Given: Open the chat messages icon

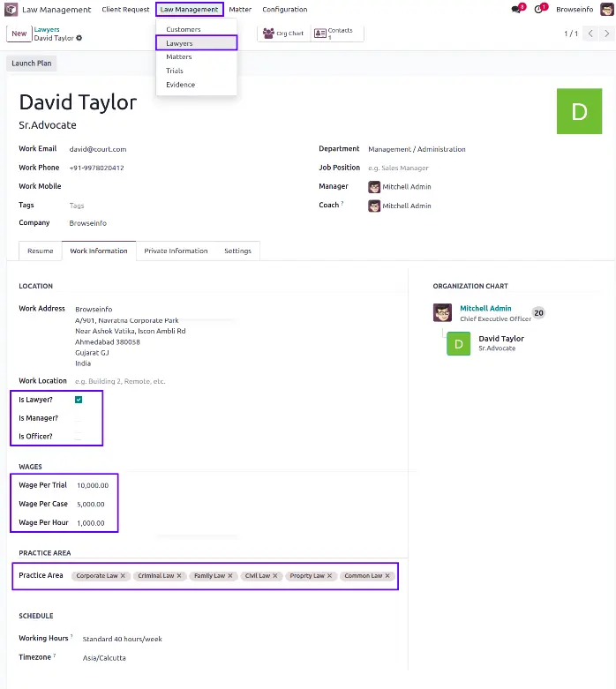Looking at the screenshot, I should [x=516, y=9].
